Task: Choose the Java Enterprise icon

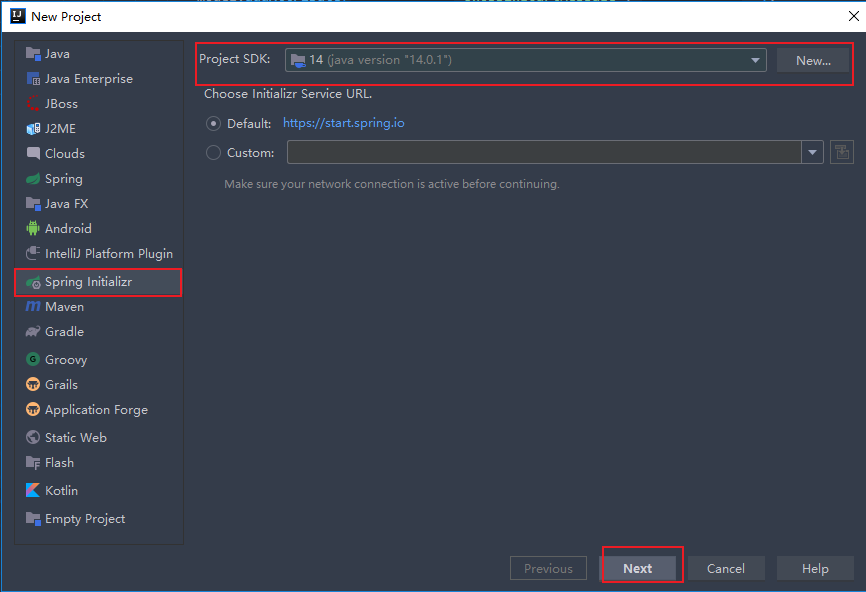Action: click(x=33, y=78)
